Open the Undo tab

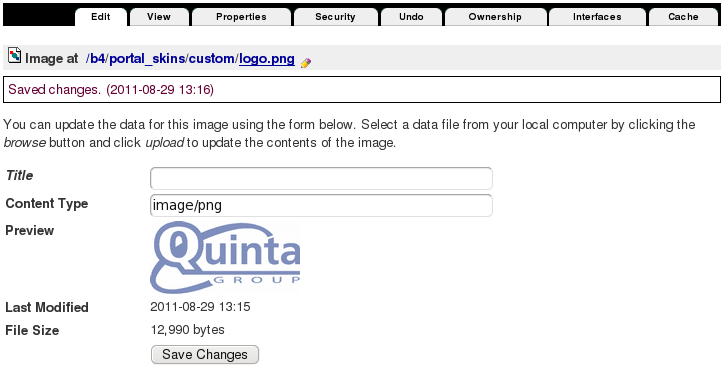click(x=411, y=17)
